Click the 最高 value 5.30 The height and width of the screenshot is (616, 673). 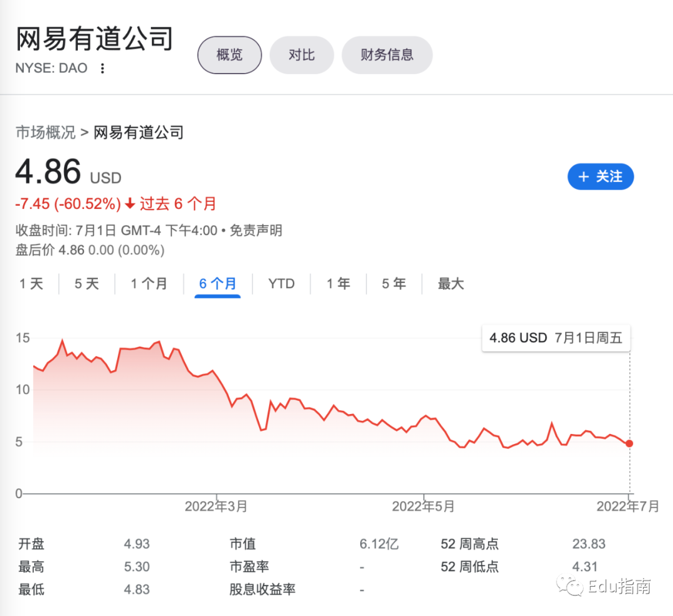click(137, 567)
